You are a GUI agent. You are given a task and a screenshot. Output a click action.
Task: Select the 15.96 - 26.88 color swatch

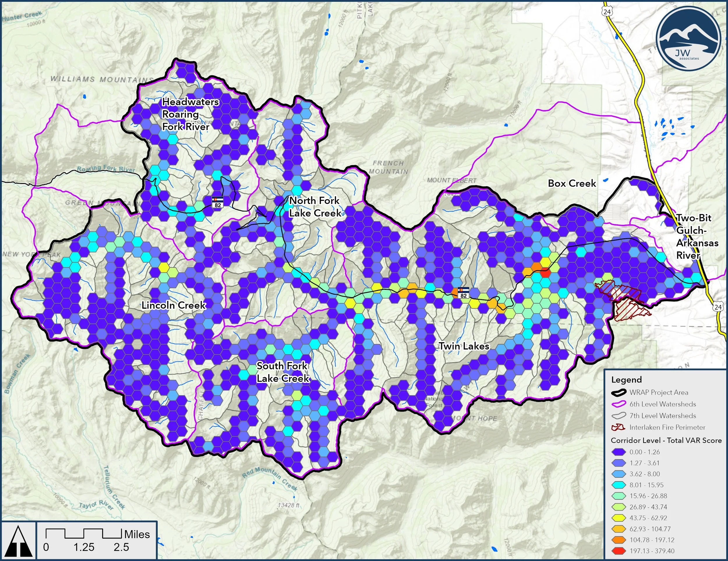click(x=619, y=496)
